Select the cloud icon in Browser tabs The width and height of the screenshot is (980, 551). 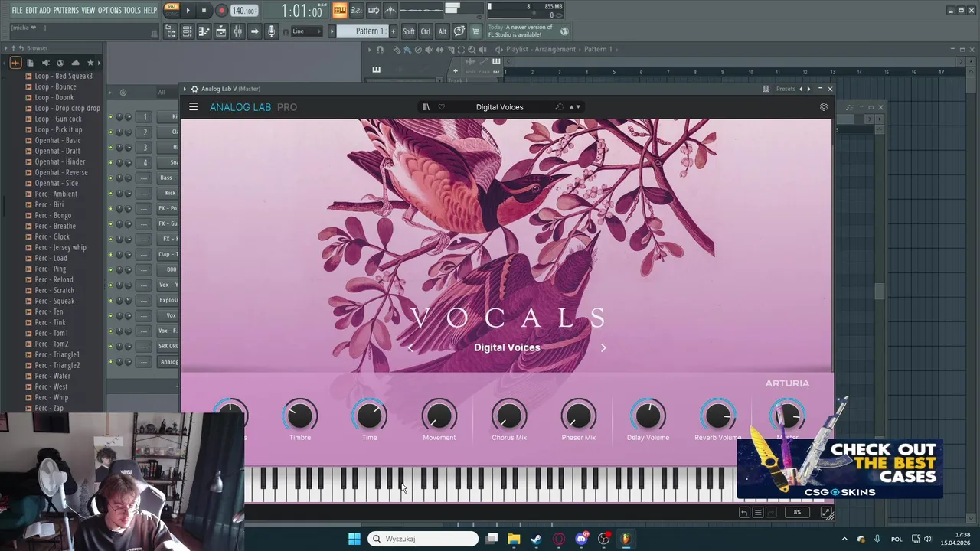click(x=75, y=63)
